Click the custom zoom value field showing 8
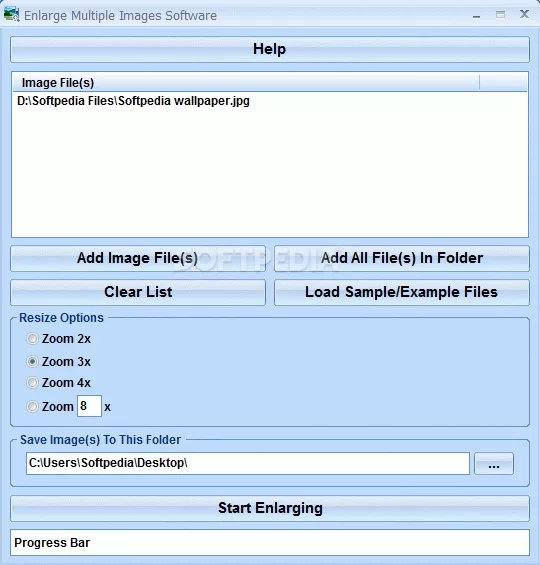The height and width of the screenshot is (565, 540). (89, 406)
